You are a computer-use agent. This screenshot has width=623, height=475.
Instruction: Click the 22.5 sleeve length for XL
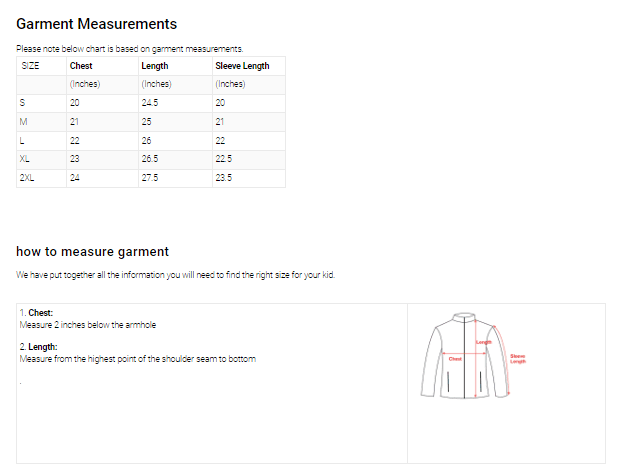point(223,158)
